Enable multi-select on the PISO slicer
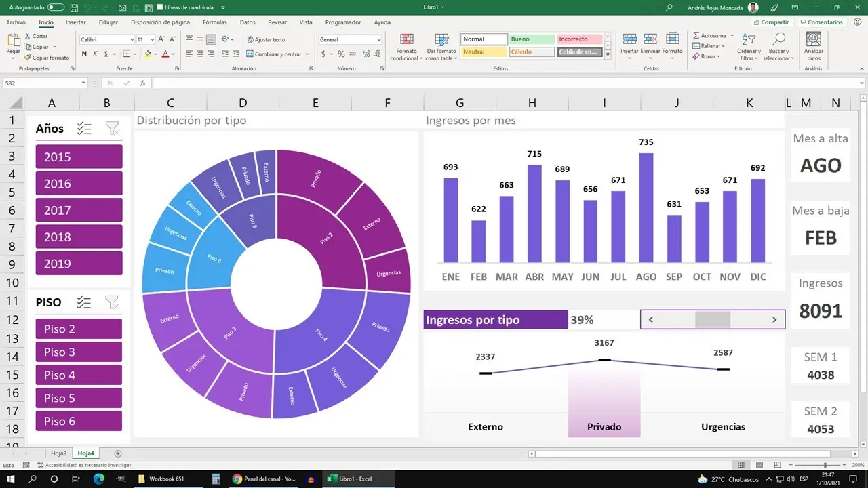 pos(84,302)
